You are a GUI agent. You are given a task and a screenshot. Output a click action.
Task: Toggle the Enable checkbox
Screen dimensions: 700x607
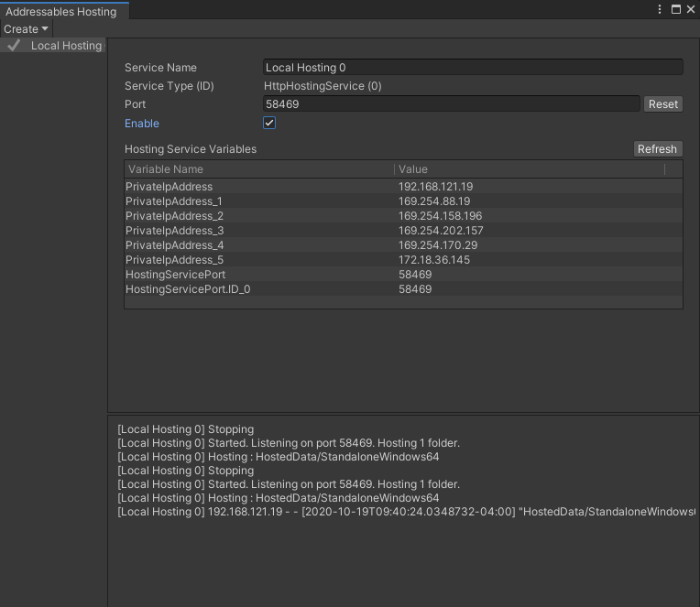tap(269, 123)
